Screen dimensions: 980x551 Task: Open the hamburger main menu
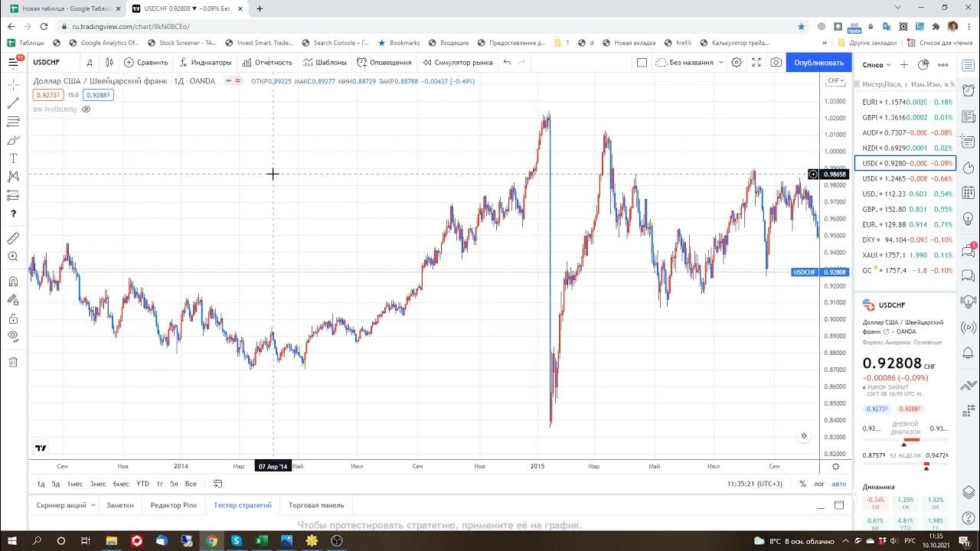[13, 62]
